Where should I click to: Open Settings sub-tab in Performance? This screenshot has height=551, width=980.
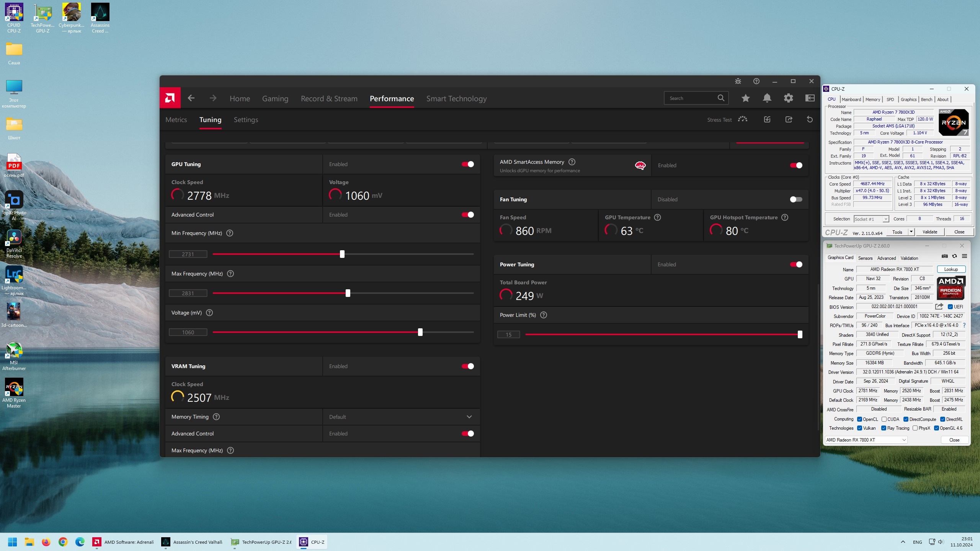point(246,119)
